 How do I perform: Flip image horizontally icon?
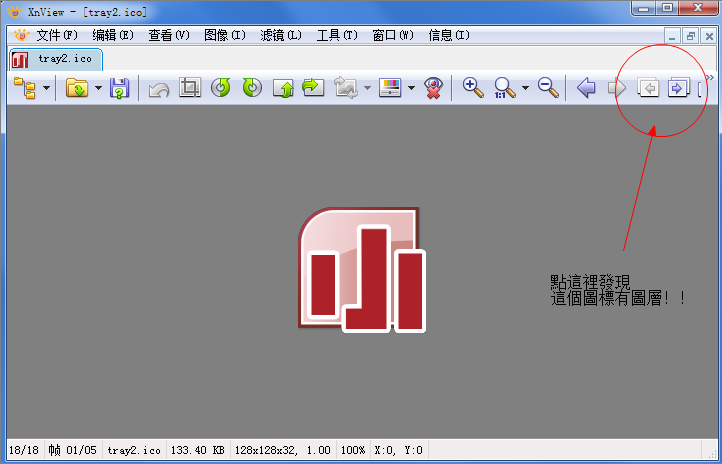coord(313,87)
